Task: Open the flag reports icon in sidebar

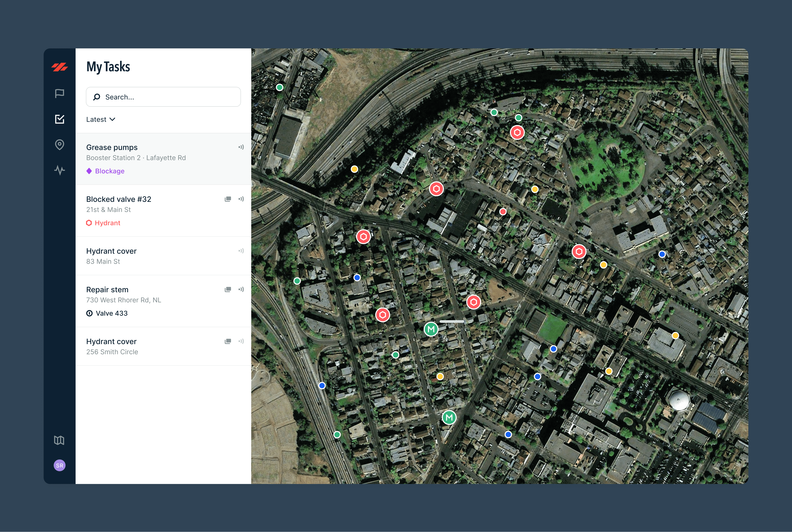Action: tap(59, 93)
